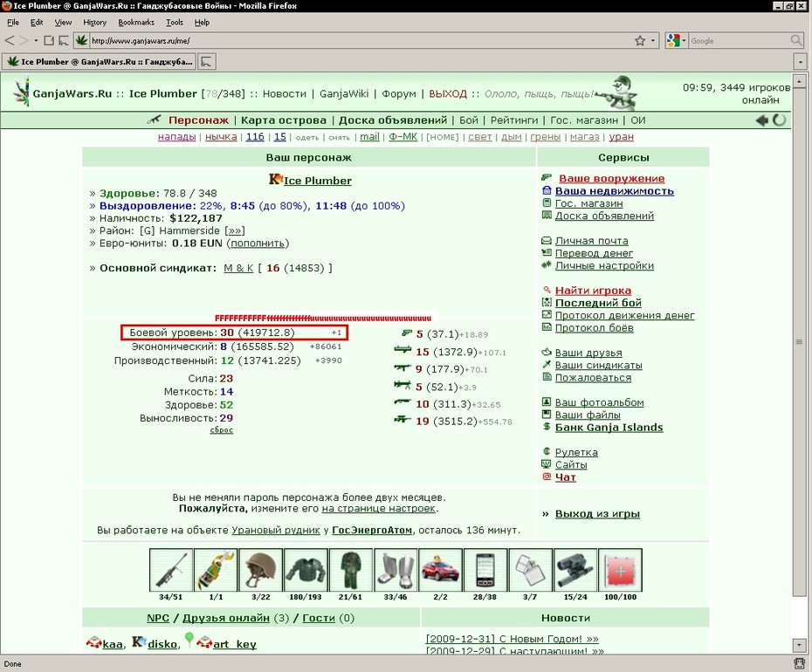
Task: Click the scope item showing 15/24
Action: (575, 570)
